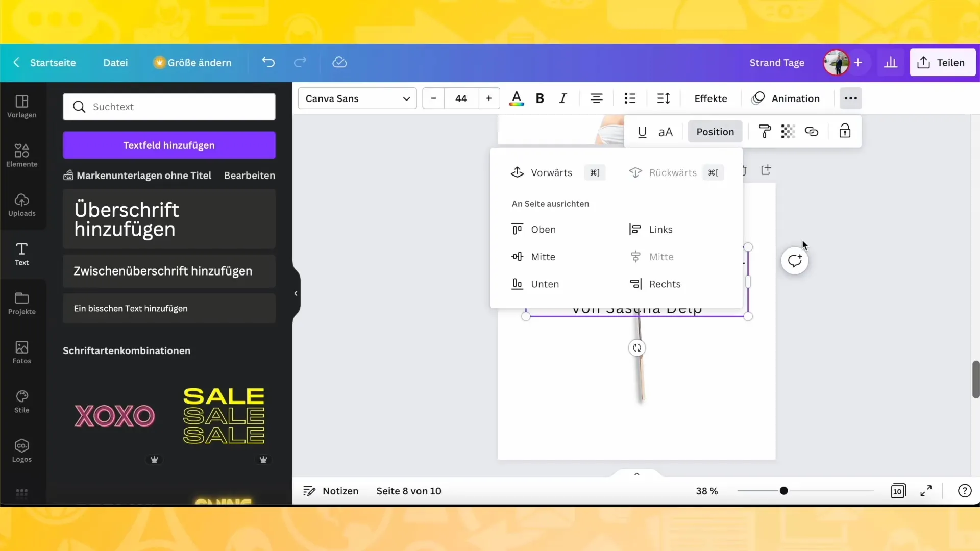
Task: Select Mitte horizontal alignment
Action: coord(660,256)
